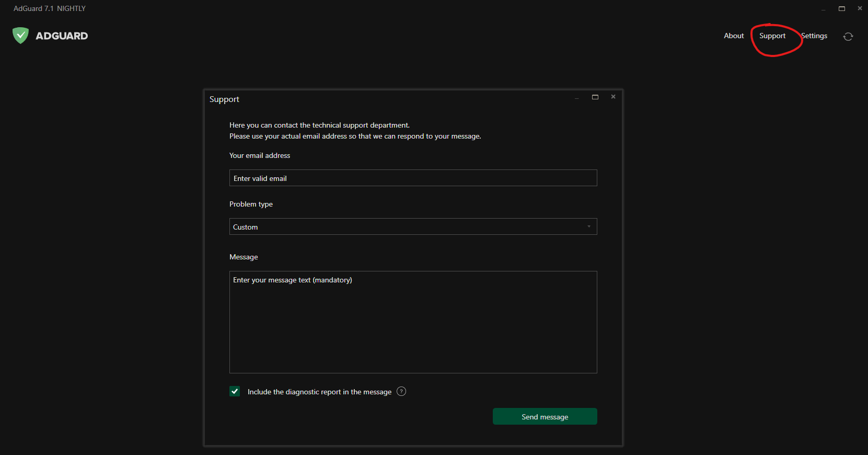The width and height of the screenshot is (868, 455).
Task: Click the 'AdGuard 7.1 NIGHTLY' title text
Action: pyautogui.click(x=50, y=8)
